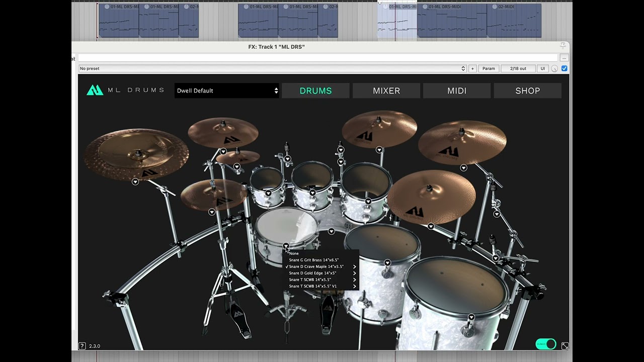
Task: Switch to the MIXER tab
Action: pos(386,90)
